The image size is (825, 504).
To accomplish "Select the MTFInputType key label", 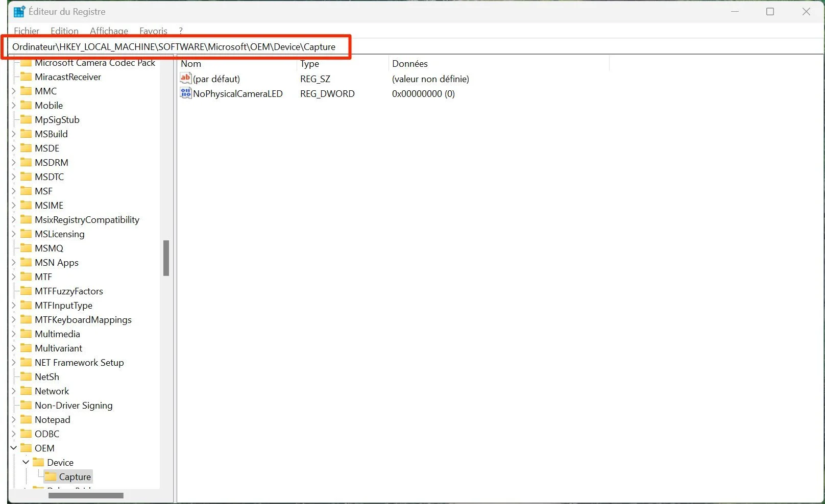I will point(64,305).
